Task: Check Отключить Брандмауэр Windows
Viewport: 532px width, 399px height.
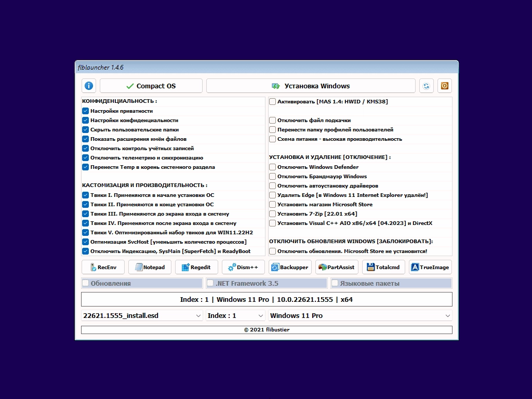Action: click(272, 177)
